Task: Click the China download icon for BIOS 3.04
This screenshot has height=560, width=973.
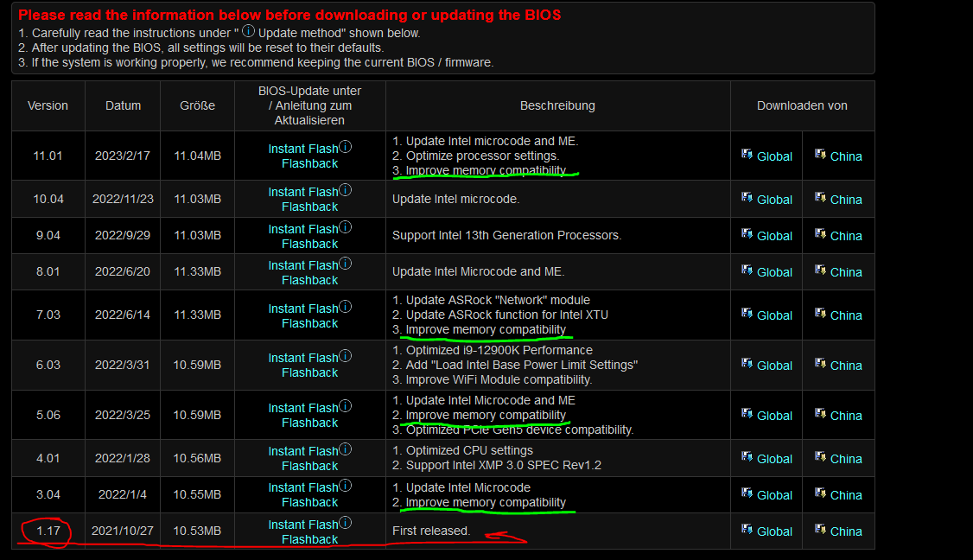Action: (820, 493)
